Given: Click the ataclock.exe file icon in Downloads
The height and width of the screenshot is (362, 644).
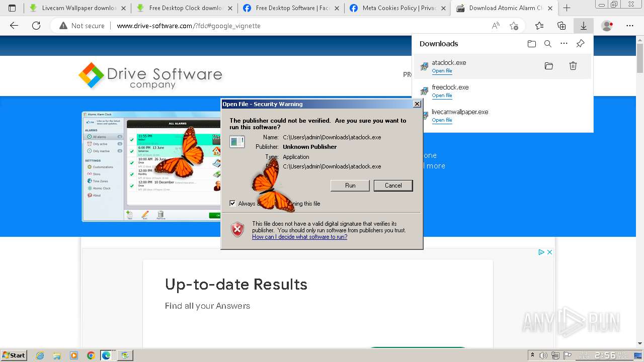Looking at the screenshot, I should click(425, 66).
